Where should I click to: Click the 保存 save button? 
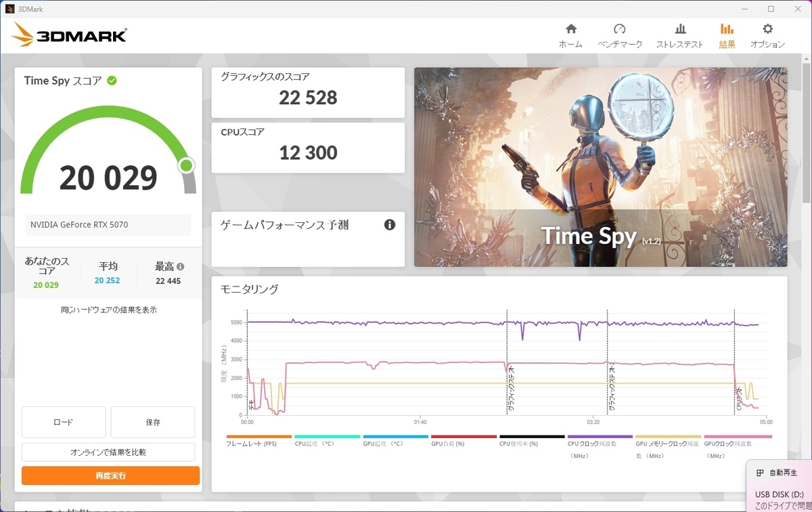click(153, 422)
